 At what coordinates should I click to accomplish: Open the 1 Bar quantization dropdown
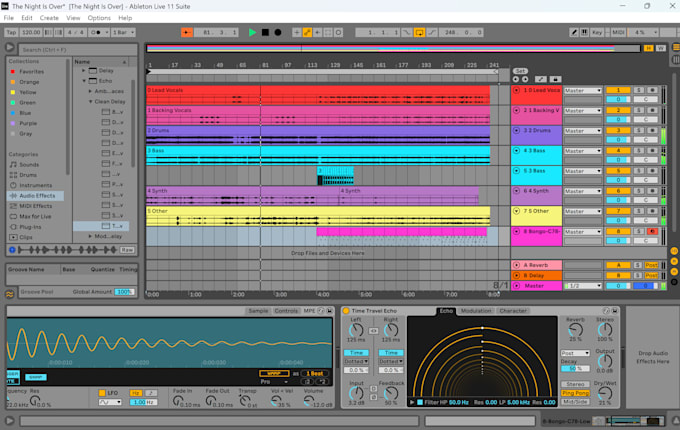[123, 33]
